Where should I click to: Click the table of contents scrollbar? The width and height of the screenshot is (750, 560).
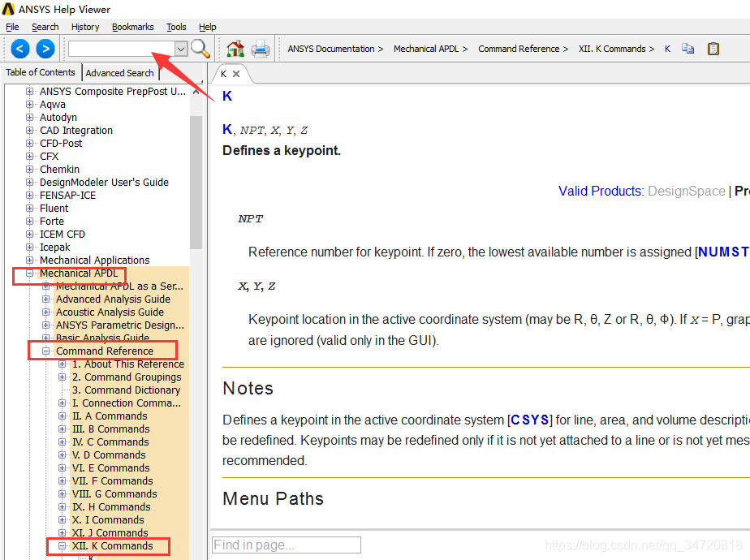[196, 182]
